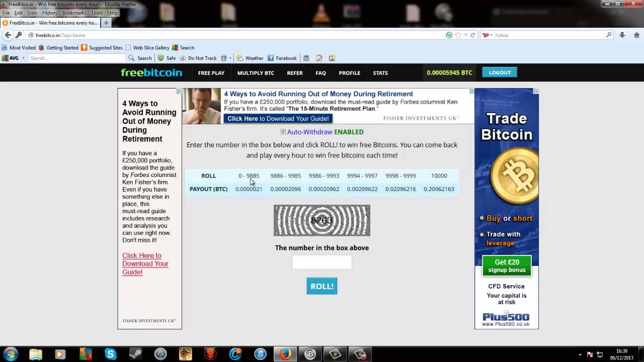Open the FAQ page
Image resolution: width=644 pixels, height=362 pixels.
click(x=320, y=73)
